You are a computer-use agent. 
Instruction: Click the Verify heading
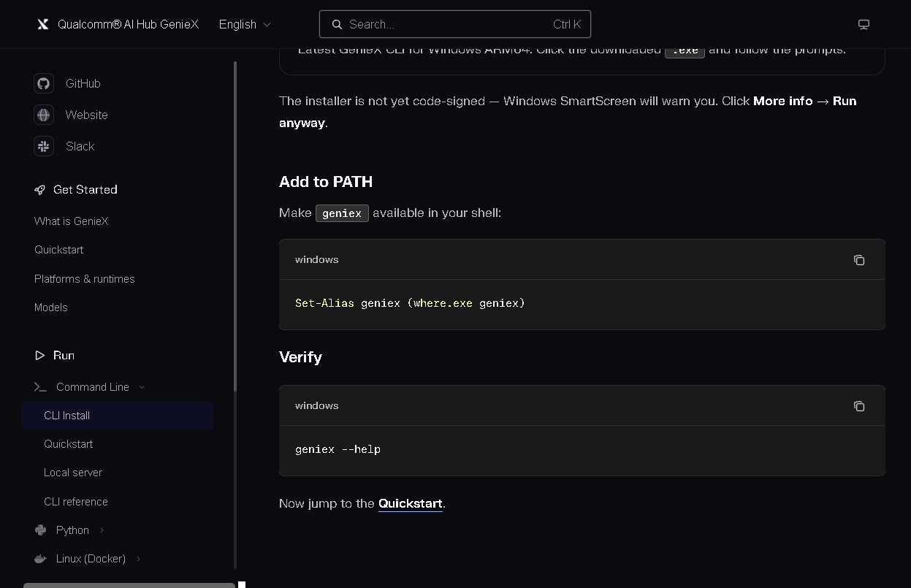[x=300, y=357]
